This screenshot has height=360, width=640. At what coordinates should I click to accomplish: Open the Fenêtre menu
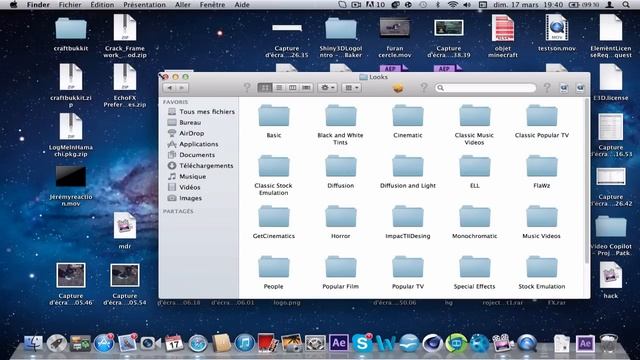[212, 5]
